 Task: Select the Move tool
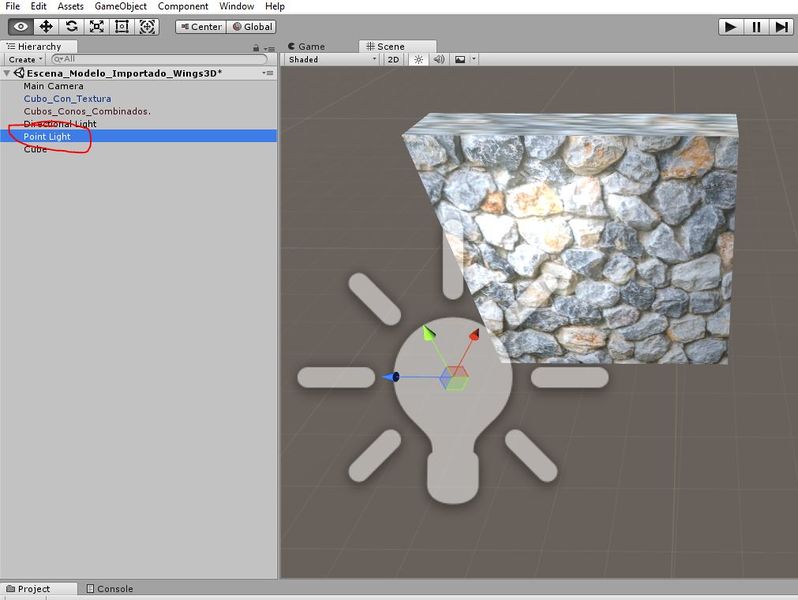tap(46, 26)
